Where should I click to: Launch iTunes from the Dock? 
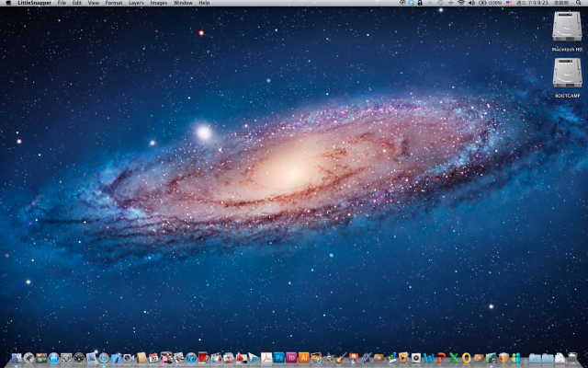pos(191,358)
